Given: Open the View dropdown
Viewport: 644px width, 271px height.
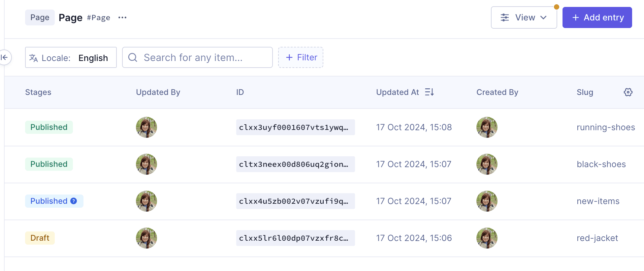Looking at the screenshot, I should (524, 17).
